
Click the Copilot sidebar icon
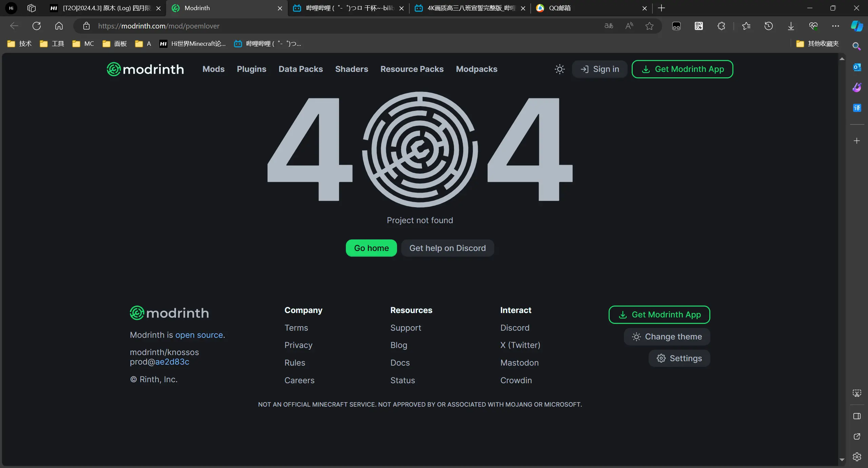pyautogui.click(x=856, y=26)
